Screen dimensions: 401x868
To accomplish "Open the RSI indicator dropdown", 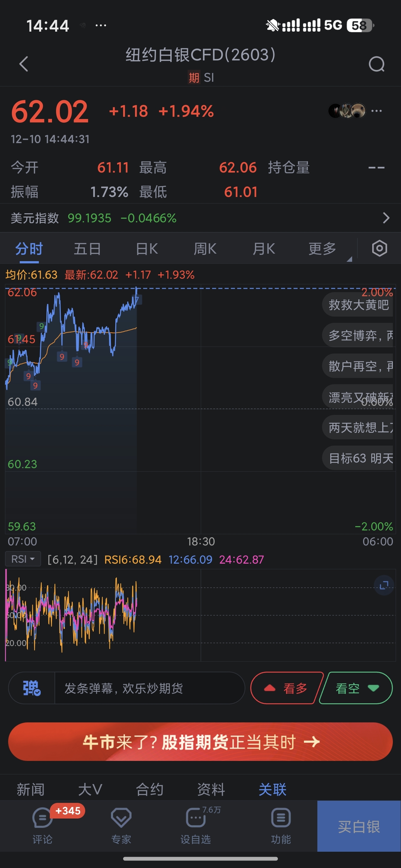I will [23, 559].
